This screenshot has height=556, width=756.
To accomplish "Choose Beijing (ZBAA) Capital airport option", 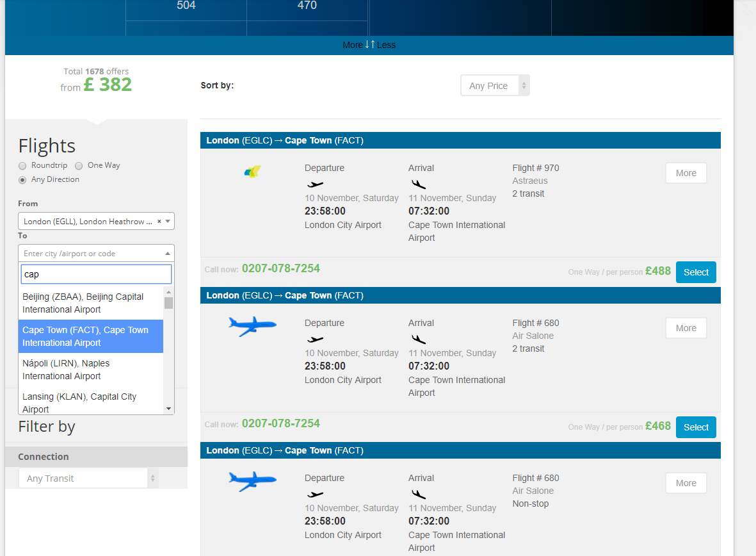I will pos(90,303).
